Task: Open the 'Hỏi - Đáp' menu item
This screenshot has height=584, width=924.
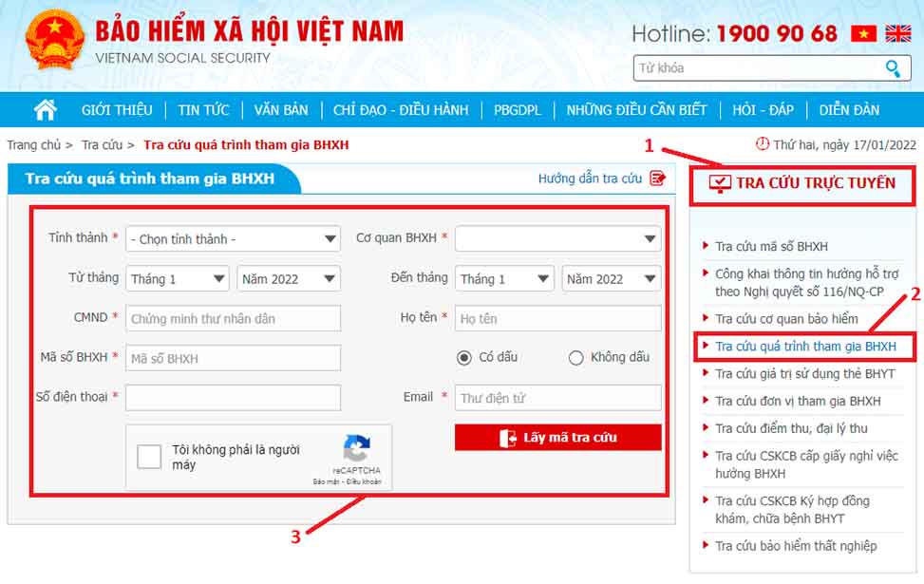Action: tap(763, 110)
